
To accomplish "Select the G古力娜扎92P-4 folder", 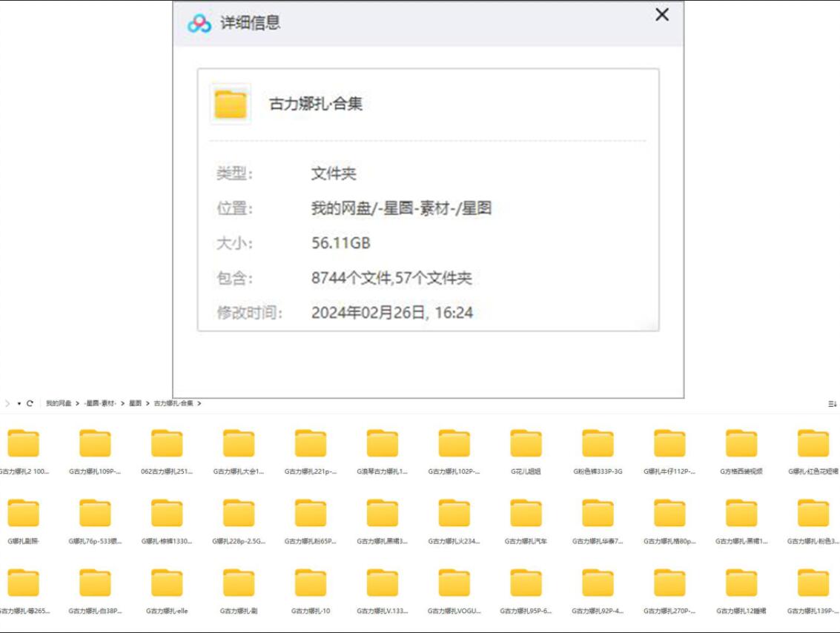I will 598,591.
